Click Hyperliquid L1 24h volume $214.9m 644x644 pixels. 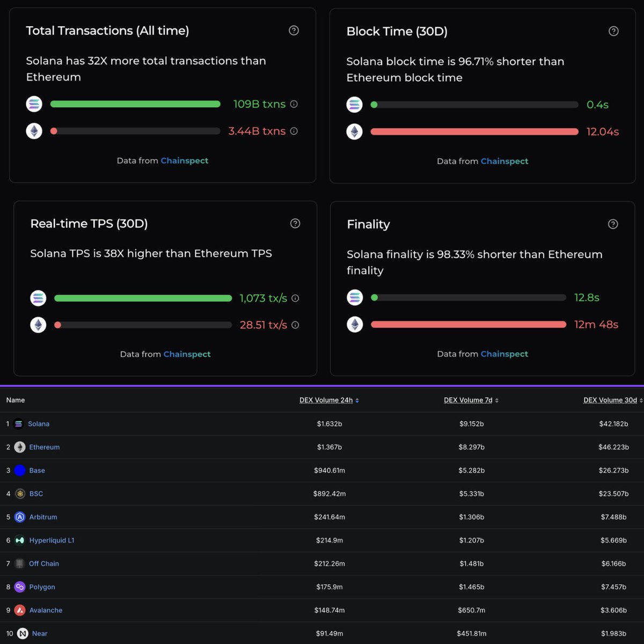click(x=330, y=540)
